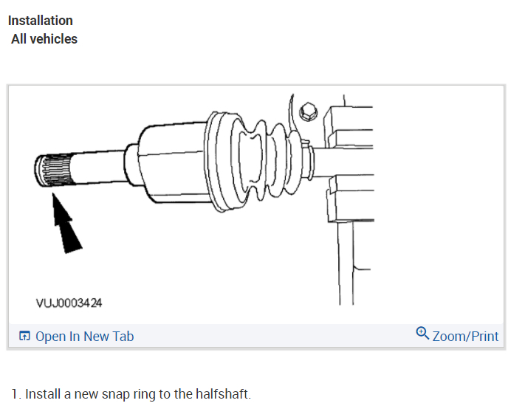Click the splined end of the halfshaft
Screen dimensions: 525x420
point(54,170)
